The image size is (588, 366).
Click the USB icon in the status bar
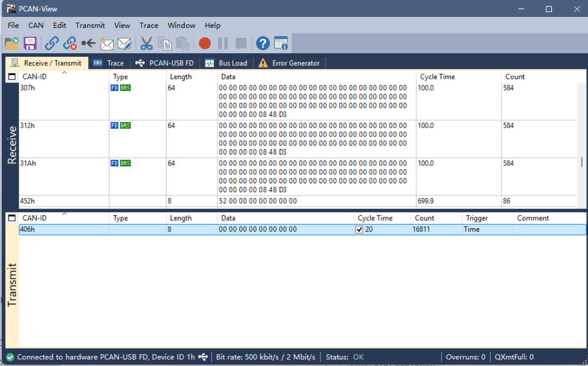[203, 357]
